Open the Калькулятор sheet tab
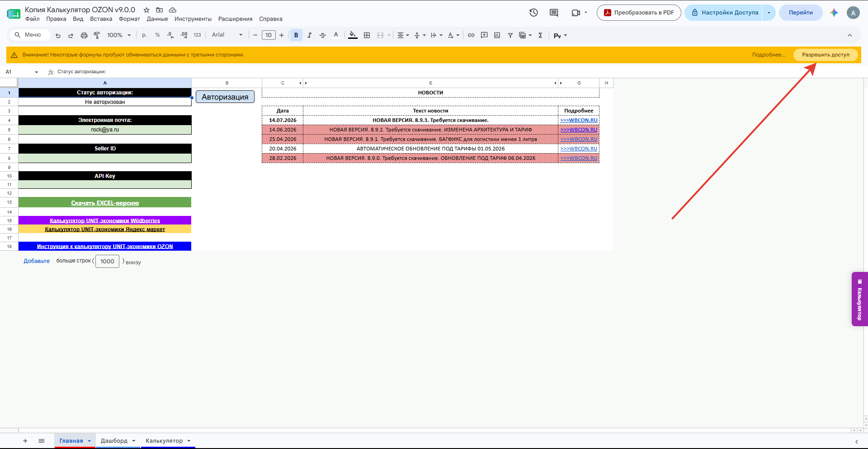Image resolution: width=868 pixels, height=449 pixels. pyautogui.click(x=168, y=441)
